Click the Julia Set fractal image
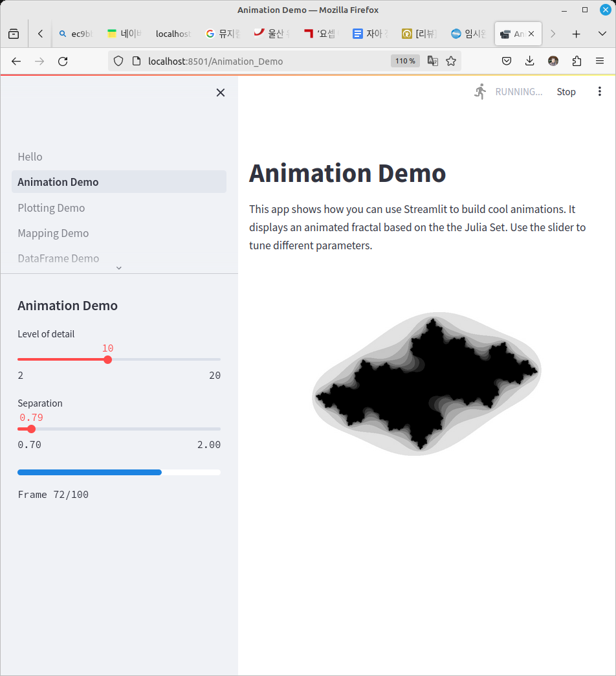This screenshot has height=676, width=616. click(426, 384)
